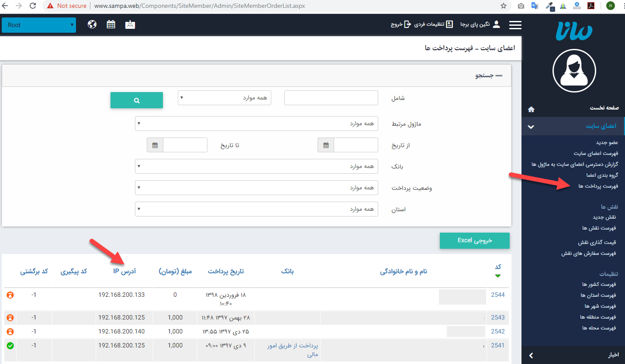Click the mail envelope icon in the top toolbar

pos(130,24)
